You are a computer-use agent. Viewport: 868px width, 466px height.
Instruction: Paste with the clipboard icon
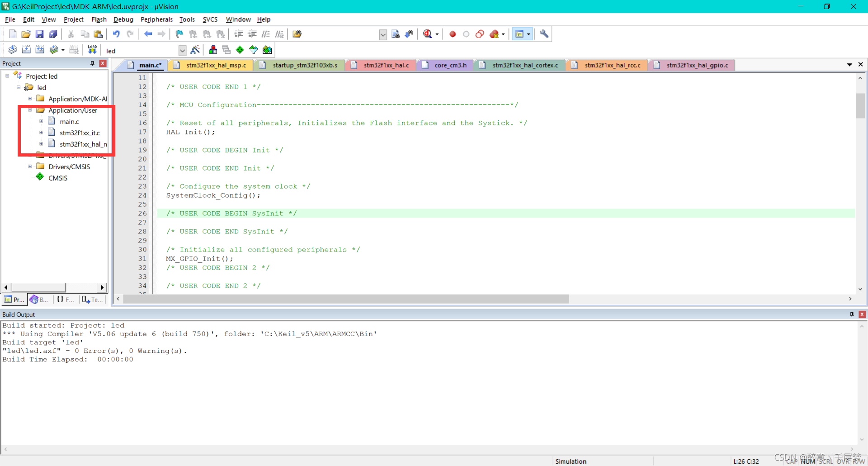(98, 34)
